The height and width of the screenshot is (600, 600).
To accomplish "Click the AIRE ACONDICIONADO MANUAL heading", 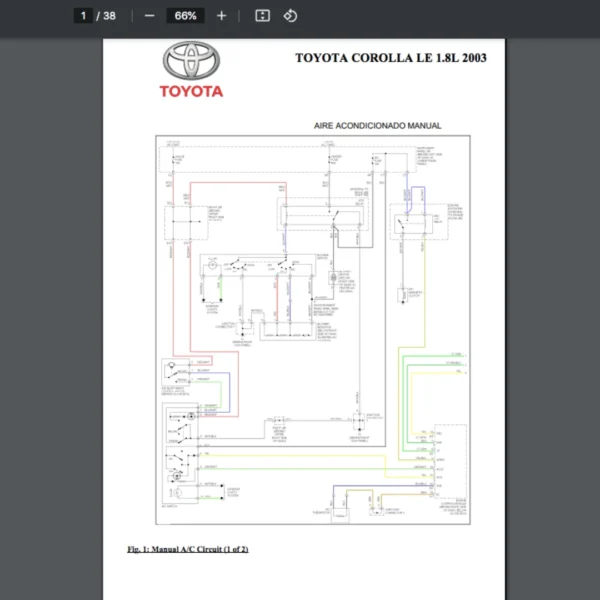I will pyautogui.click(x=378, y=126).
